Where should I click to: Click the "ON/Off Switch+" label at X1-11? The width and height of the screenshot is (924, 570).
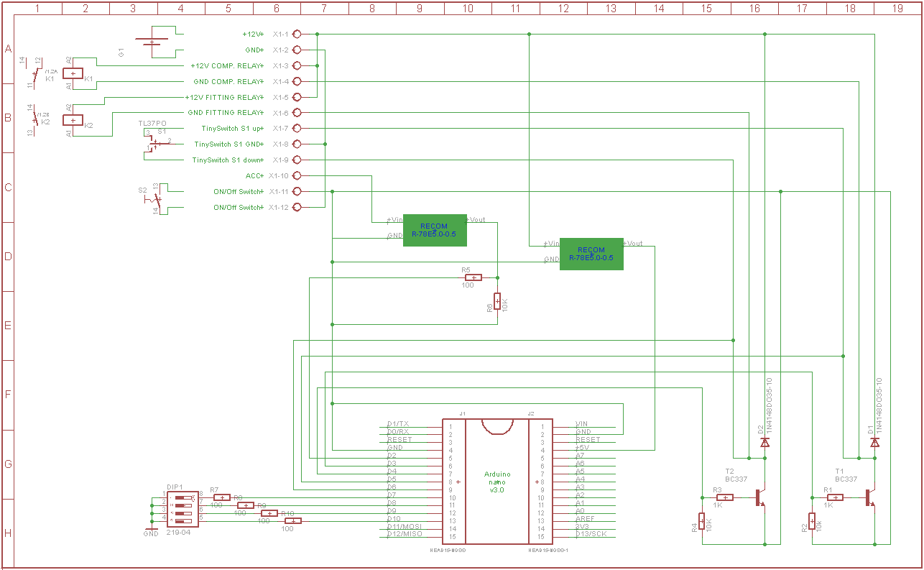pyautogui.click(x=239, y=192)
